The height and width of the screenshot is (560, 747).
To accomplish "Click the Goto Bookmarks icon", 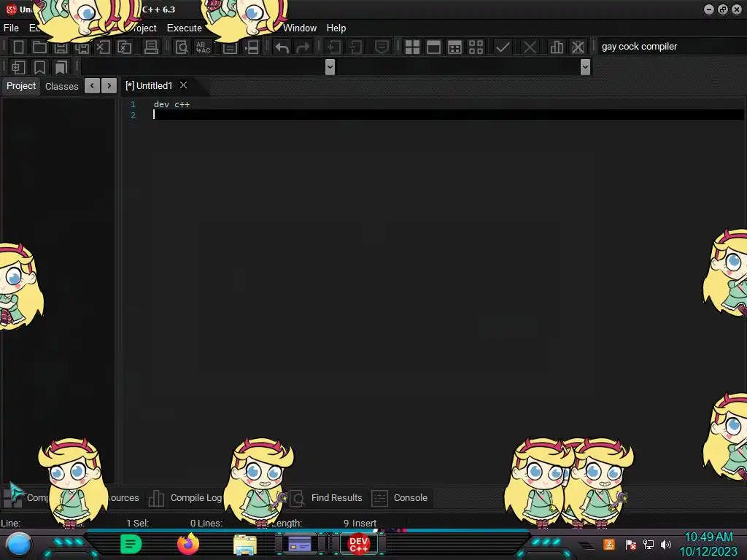I will tap(61, 67).
